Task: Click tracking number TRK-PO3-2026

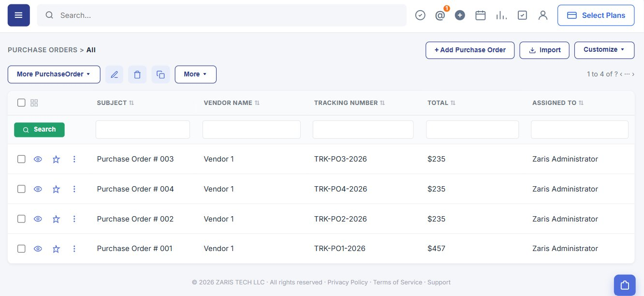Action: pyautogui.click(x=340, y=159)
